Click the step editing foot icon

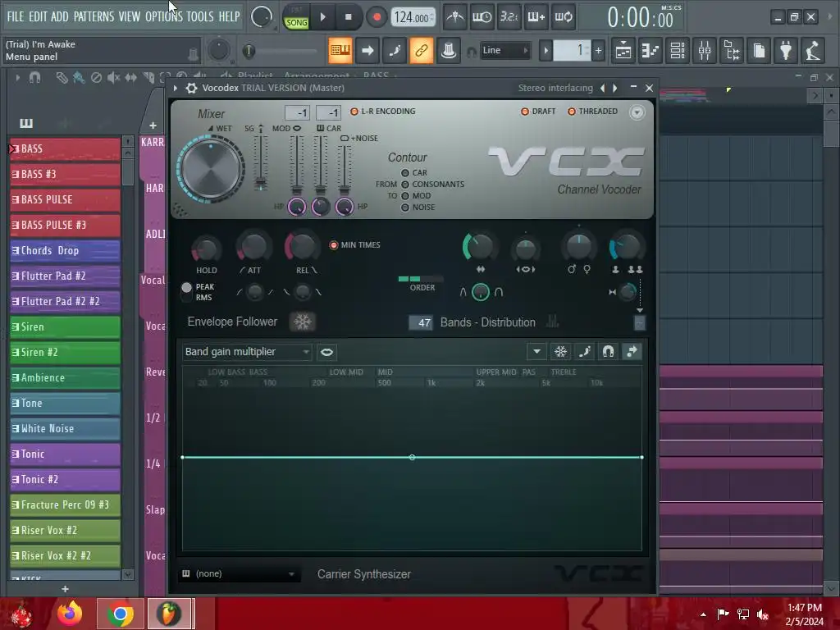click(395, 50)
